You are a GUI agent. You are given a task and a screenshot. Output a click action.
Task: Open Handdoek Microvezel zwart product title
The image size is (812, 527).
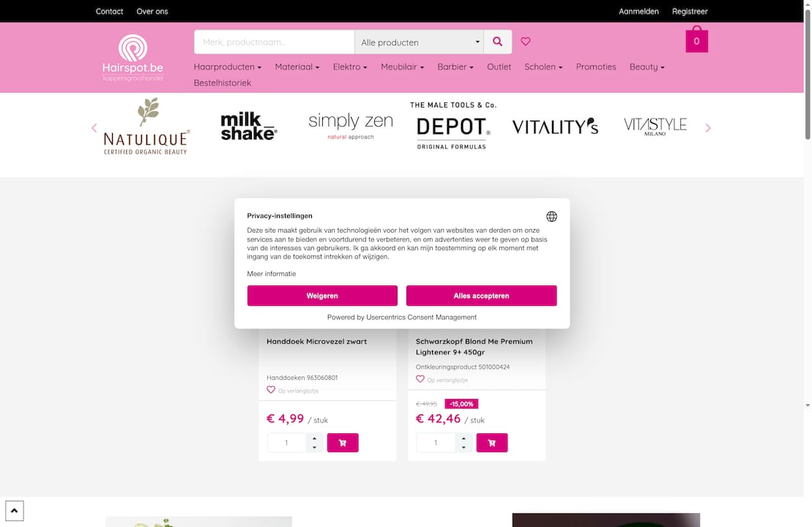point(316,342)
